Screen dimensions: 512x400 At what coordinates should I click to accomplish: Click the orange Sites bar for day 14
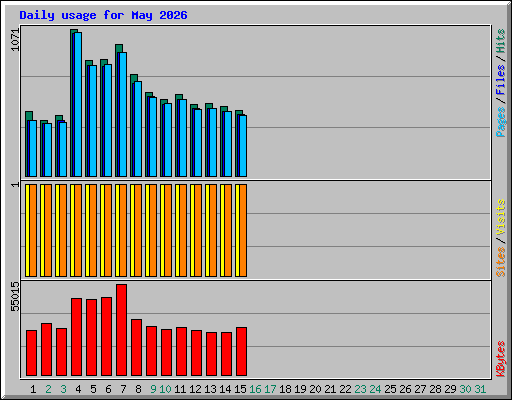click(228, 230)
